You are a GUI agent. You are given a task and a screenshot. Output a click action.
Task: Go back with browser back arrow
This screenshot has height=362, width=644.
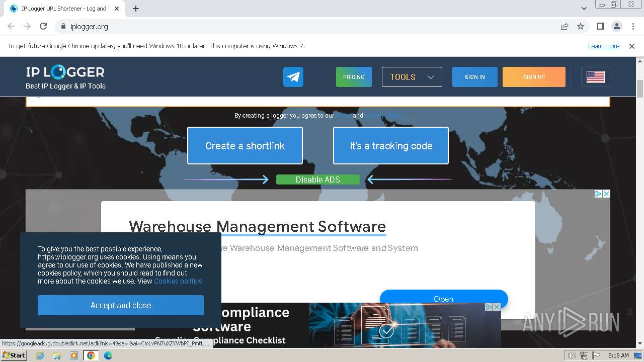pos(11,26)
